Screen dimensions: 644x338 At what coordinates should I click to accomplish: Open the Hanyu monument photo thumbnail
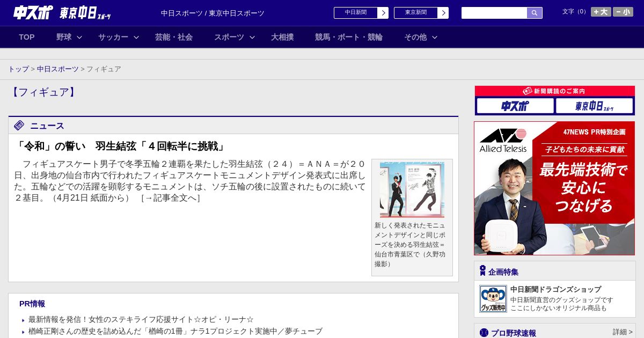tap(412, 189)
